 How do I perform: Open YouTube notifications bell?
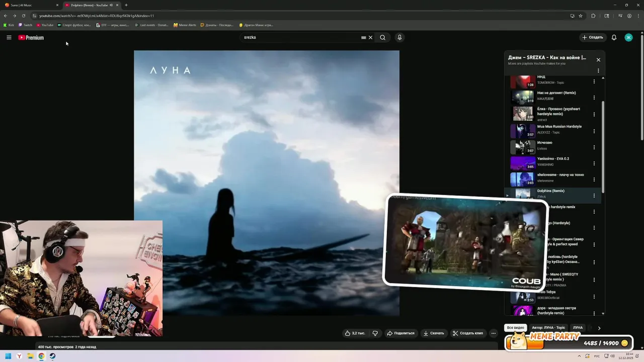pos(614,37)
